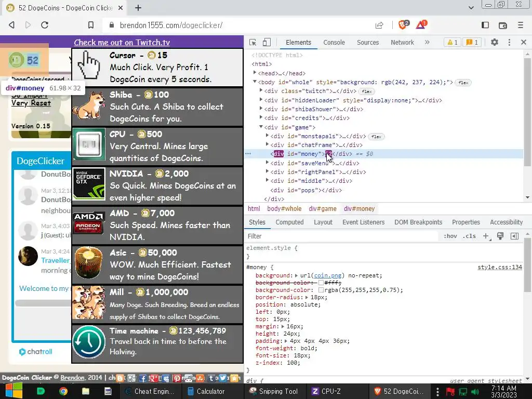532x399 pixels.
Task: Click the #fff color swatch
Action: [x=321, y=283]
